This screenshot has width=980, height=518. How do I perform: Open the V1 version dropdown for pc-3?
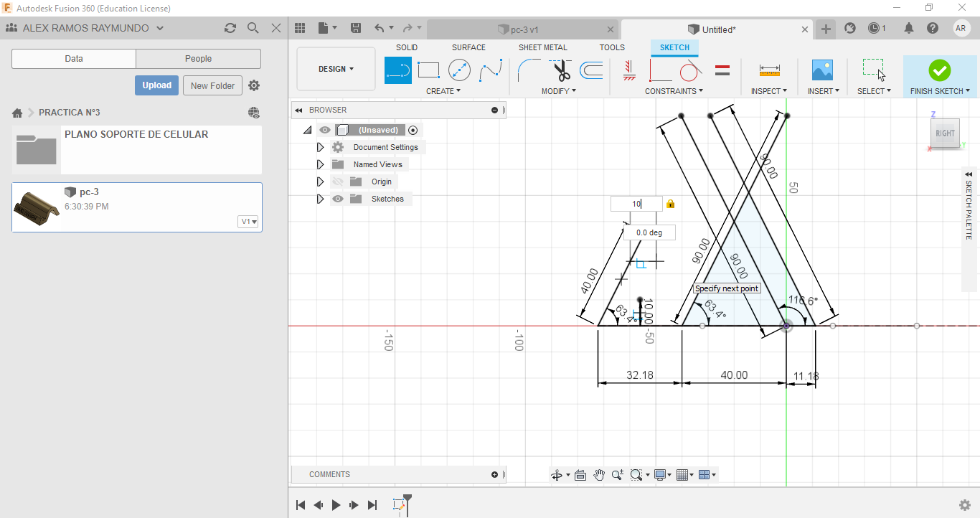[x=248, y=222]
